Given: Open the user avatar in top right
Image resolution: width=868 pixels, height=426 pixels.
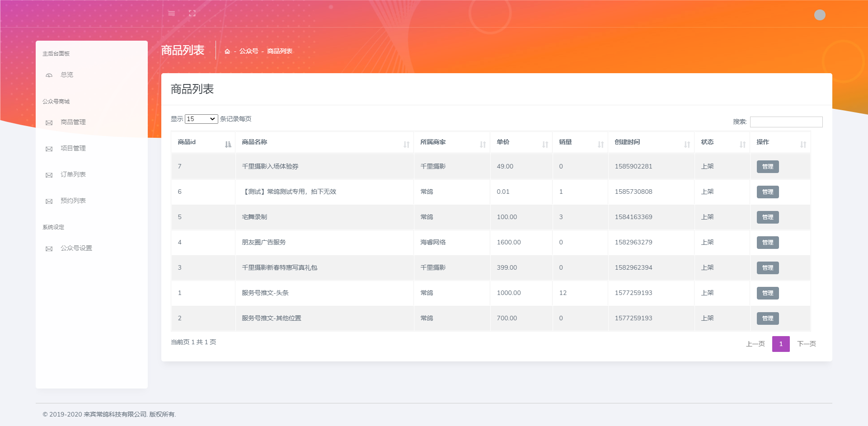Looking at the screenshot, I should coord(820,15).
